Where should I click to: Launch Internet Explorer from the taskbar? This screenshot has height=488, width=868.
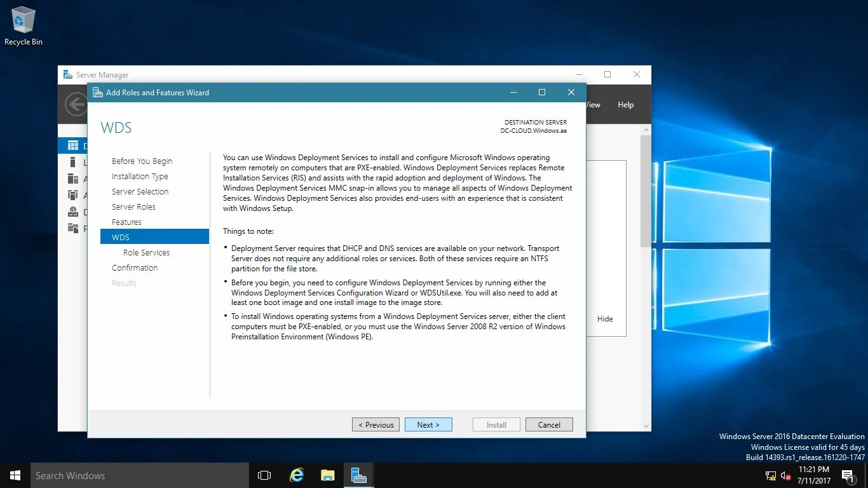297,475
